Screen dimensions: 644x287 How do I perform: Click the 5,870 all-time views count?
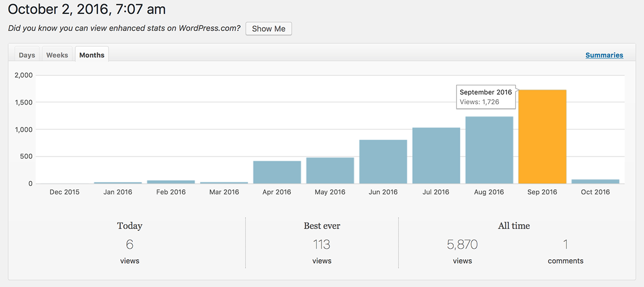pos(462,244)
